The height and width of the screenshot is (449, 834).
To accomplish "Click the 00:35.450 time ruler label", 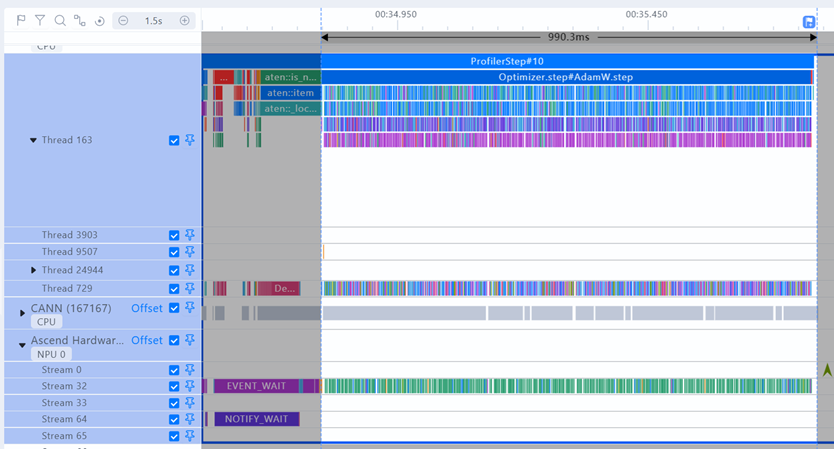I will [x=646, y=14].
